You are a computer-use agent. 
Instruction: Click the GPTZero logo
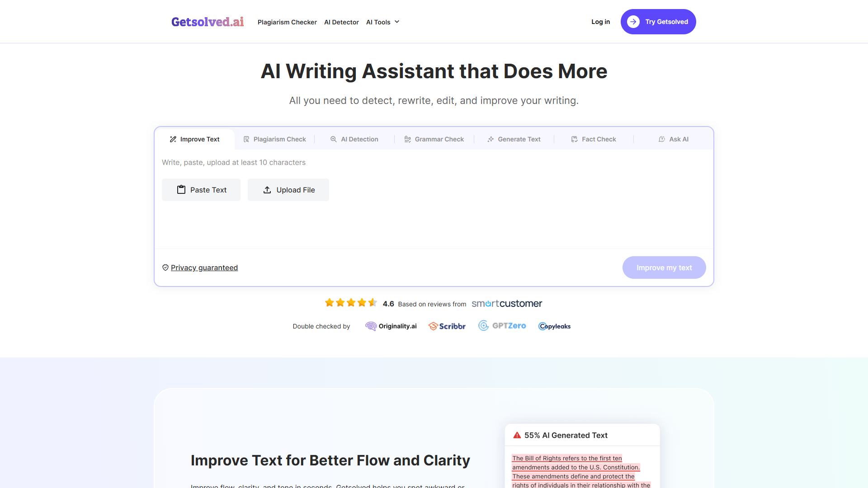[502, 326]
